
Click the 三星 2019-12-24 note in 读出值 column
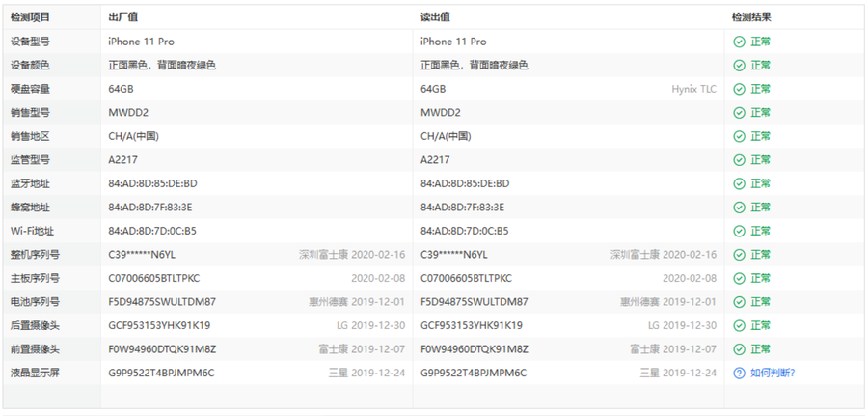pos(678,374)
